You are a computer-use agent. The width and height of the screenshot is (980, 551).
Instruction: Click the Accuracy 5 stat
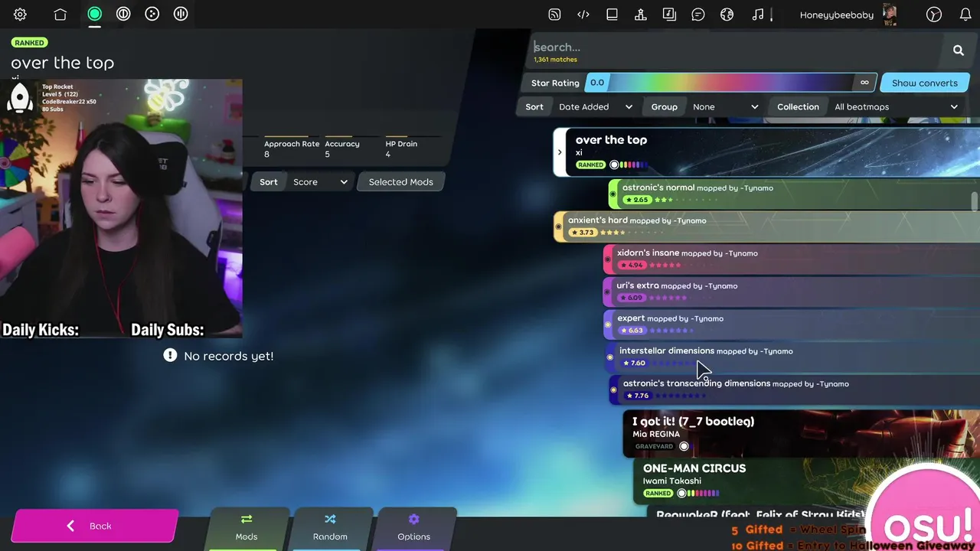[342, 148]
